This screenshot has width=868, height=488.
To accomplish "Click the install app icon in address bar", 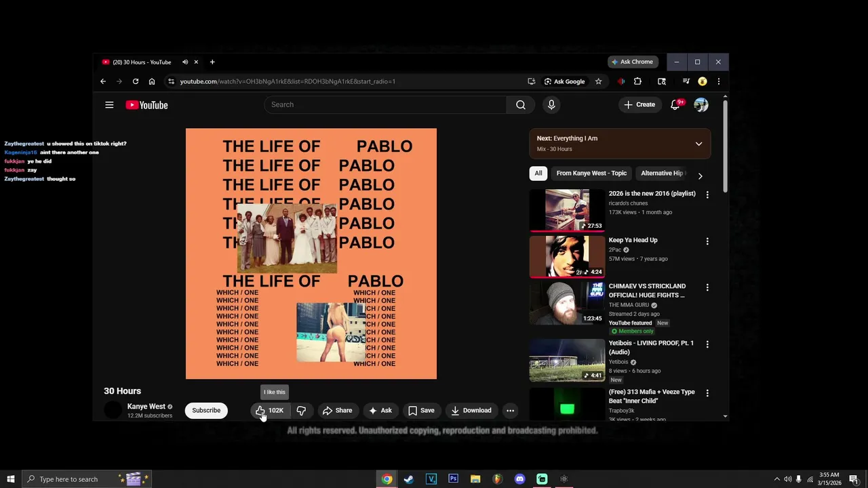I will click(531, 81).
